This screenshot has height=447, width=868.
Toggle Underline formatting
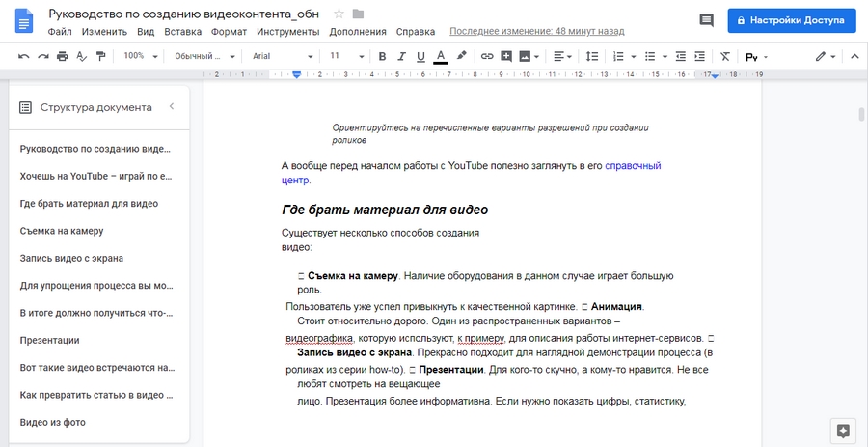point(420,56)
